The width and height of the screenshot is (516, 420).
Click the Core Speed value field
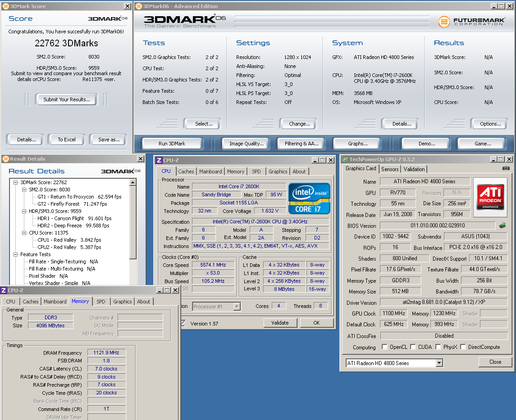point(213,265)
